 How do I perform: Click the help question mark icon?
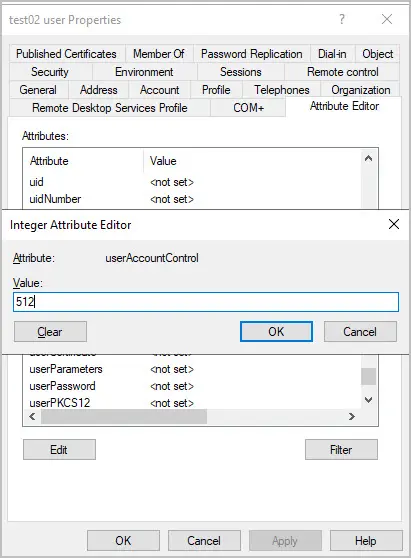[x=342, y=19]
